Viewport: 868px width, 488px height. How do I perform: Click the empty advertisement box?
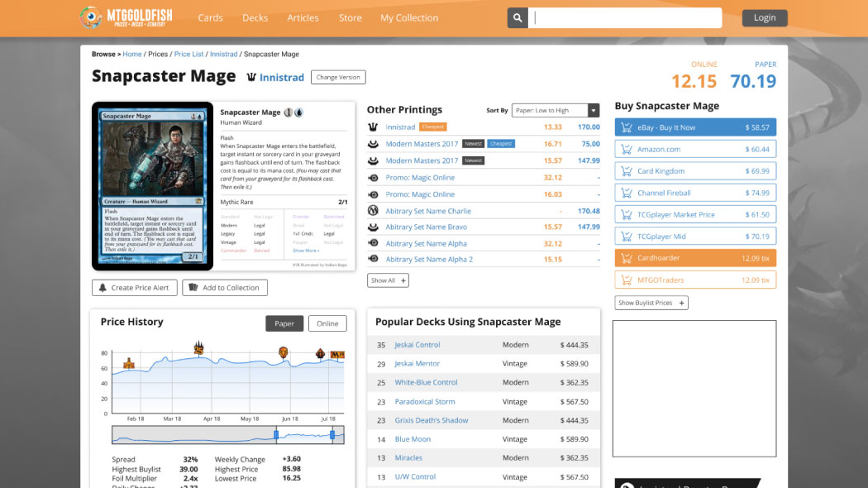coord(694,388)
